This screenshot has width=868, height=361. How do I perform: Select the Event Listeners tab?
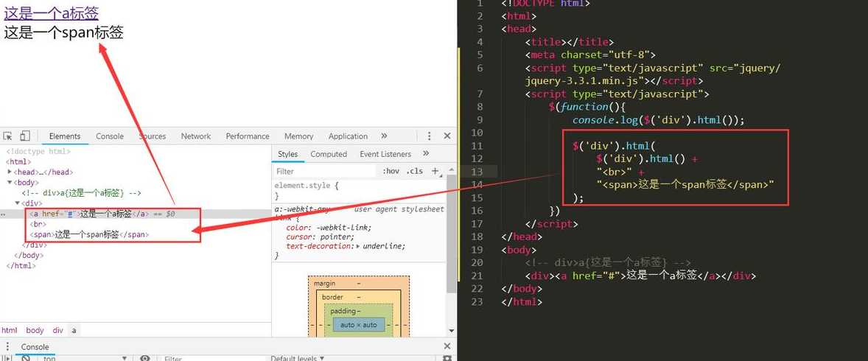385,154
